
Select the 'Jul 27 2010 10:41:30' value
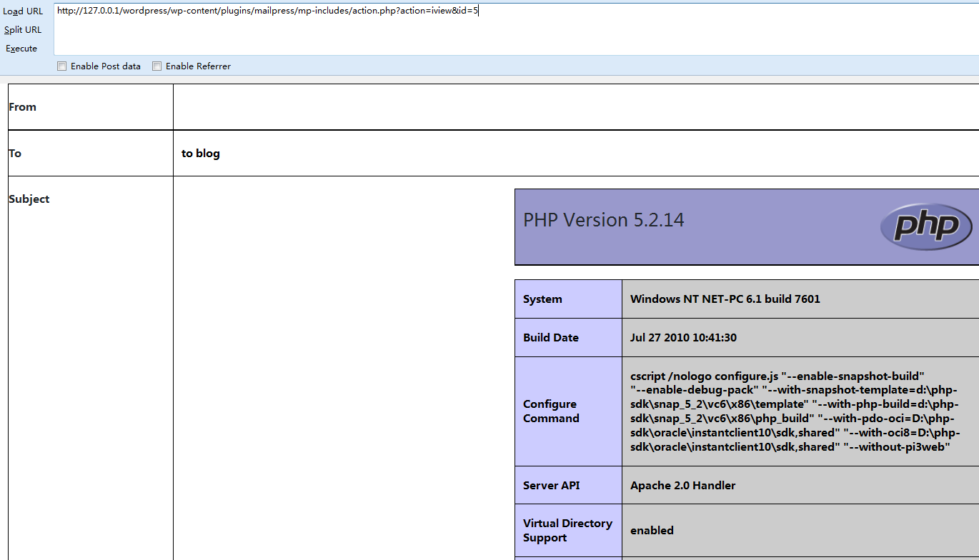[683, 338]
